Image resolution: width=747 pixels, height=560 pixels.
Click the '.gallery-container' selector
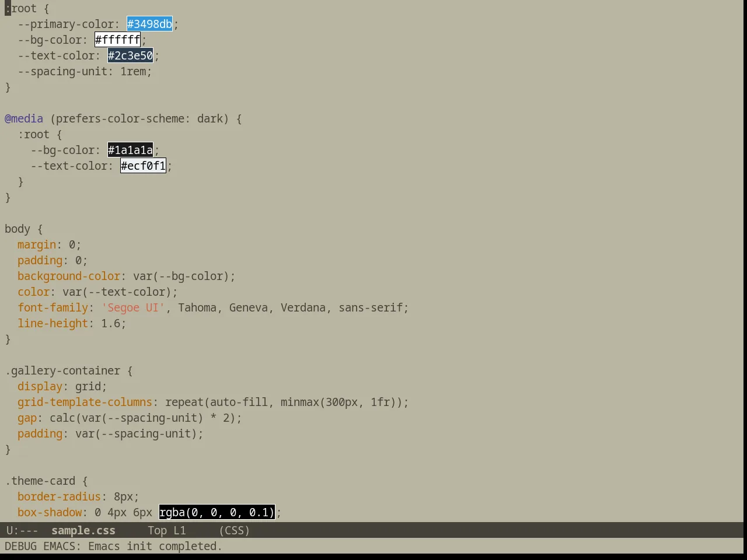[x=62, y=370]
